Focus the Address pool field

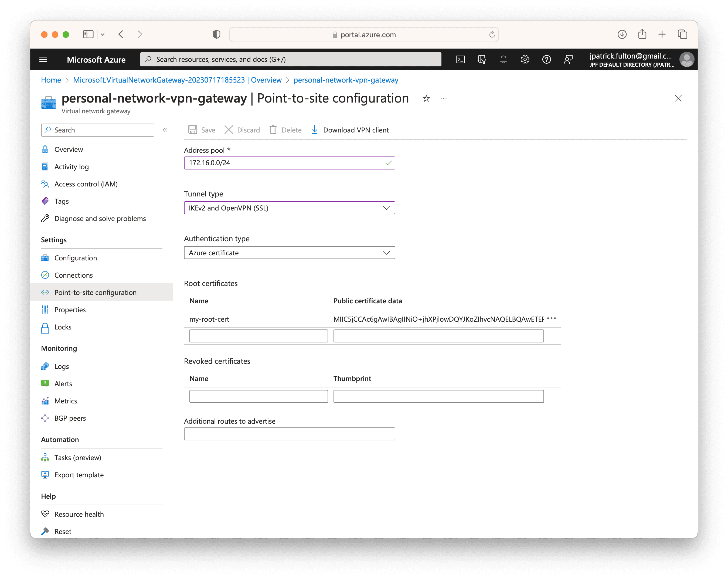pyautogui.click(x=289, y=163)
